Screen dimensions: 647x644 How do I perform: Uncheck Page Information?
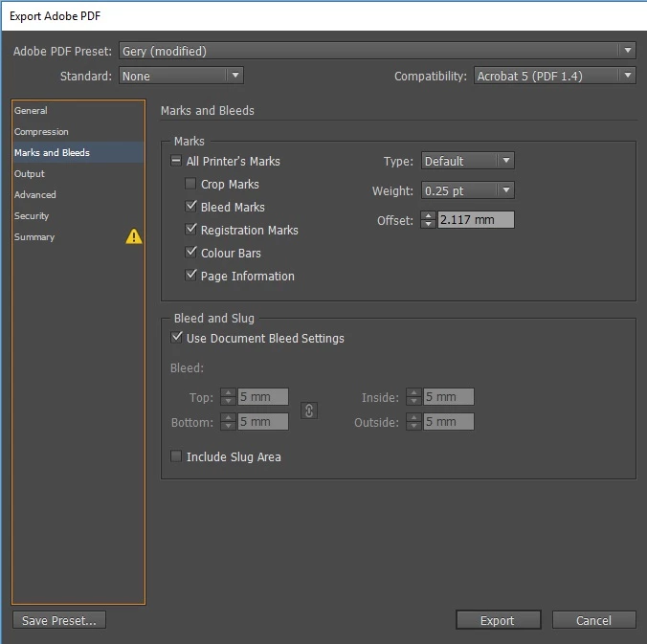pyautogui.click(x=190, y=276)
